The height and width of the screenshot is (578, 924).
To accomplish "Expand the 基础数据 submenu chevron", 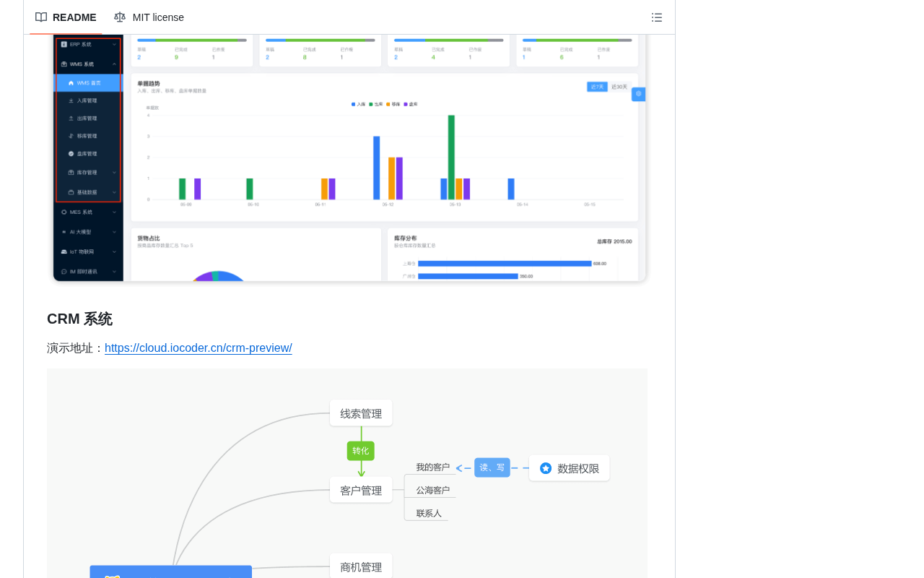I will [x=114, y=192].
